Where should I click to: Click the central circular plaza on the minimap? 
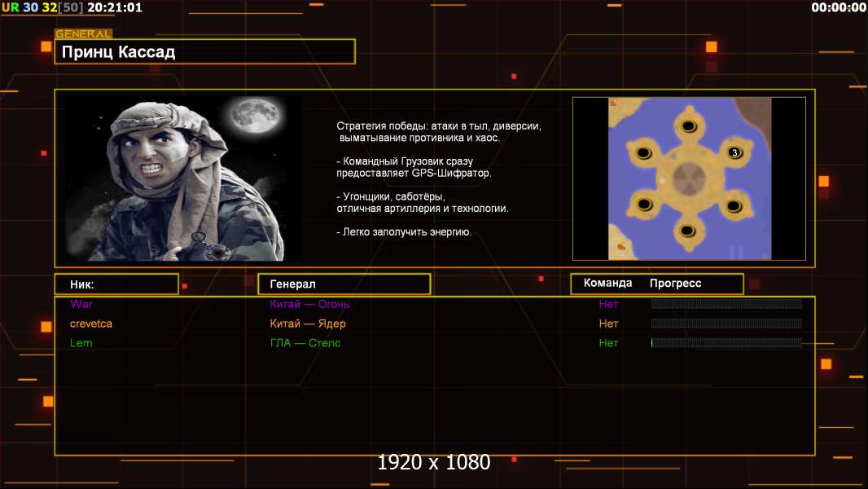pyautogui.click(x=689, y=178)
